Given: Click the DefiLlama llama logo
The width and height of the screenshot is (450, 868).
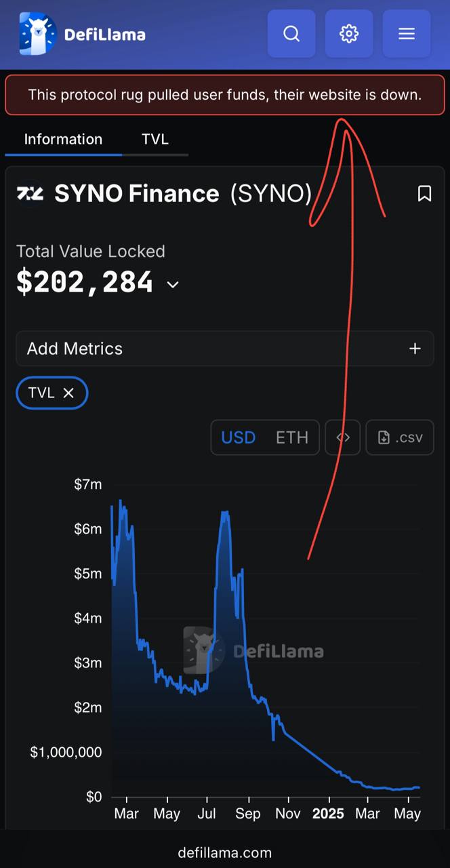Looking at the screenshot, I should (37, 33).
